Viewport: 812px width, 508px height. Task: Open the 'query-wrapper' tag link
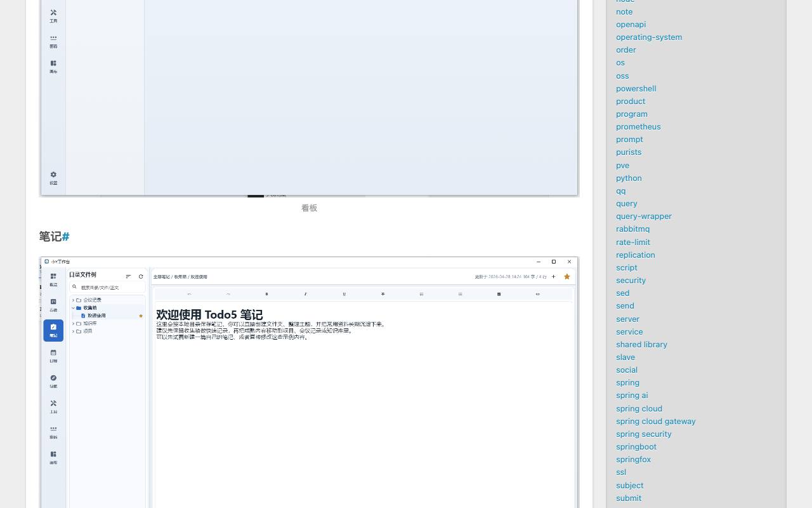[643, 216]
